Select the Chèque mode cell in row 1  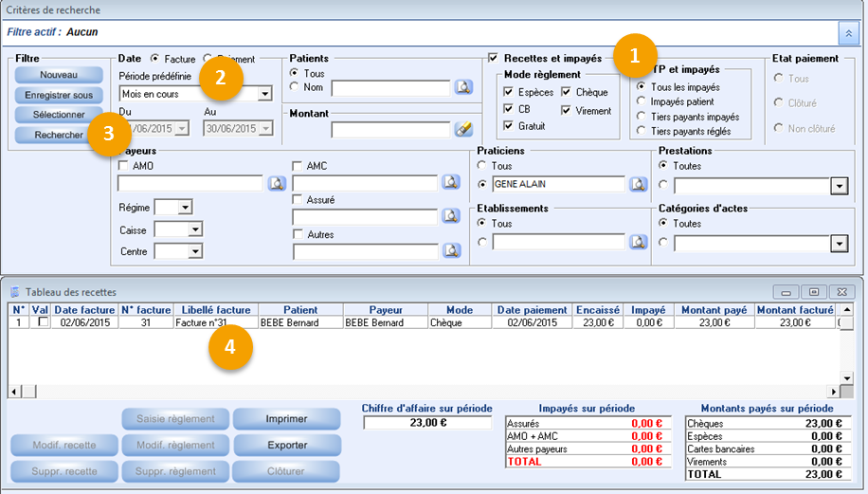(460, 322)
